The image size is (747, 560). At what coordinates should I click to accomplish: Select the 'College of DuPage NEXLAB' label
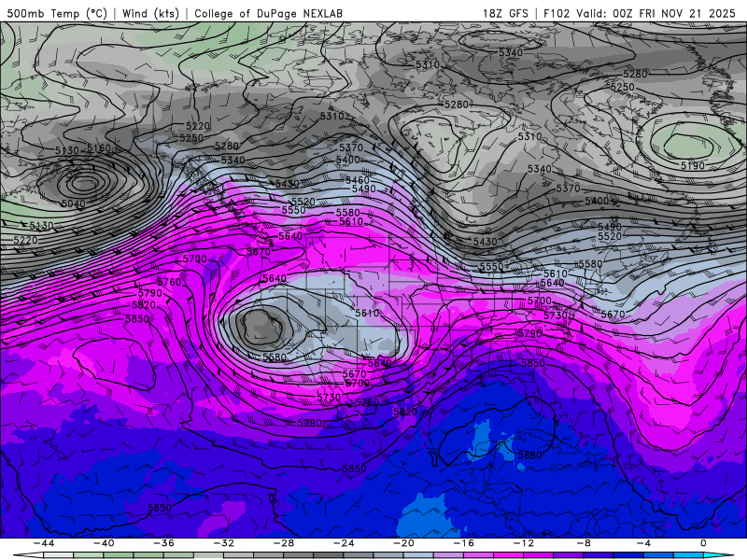point(268,13)
